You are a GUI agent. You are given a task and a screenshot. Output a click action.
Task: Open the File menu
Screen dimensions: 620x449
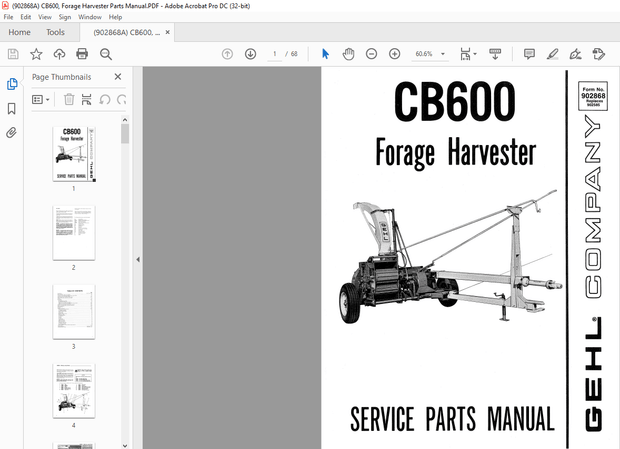point(8,17)
